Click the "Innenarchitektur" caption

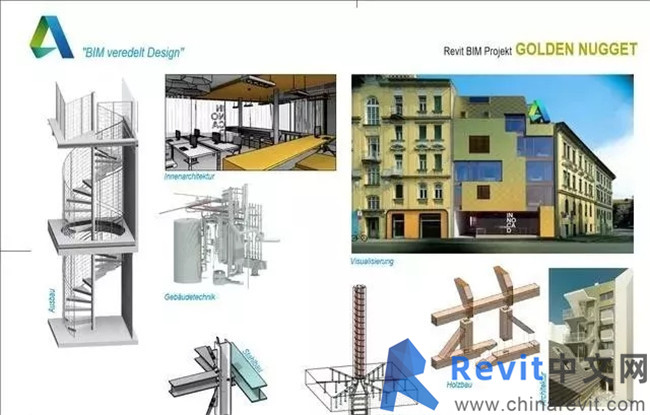pos(189,176)
